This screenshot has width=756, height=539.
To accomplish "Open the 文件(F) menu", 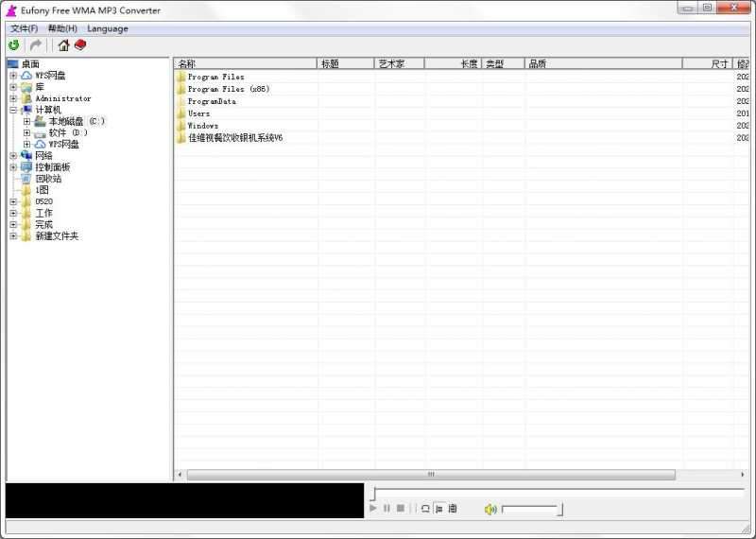I will click(x=25, y=28).
